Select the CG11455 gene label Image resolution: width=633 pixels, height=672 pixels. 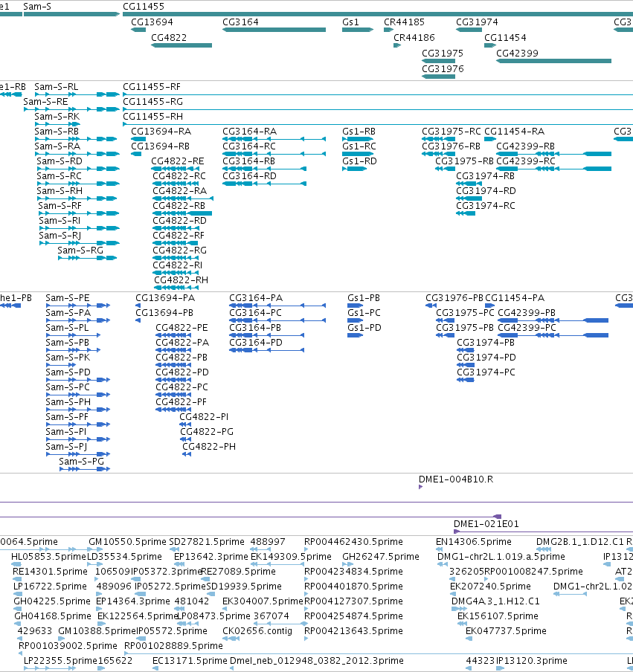(x=144, y=7)
